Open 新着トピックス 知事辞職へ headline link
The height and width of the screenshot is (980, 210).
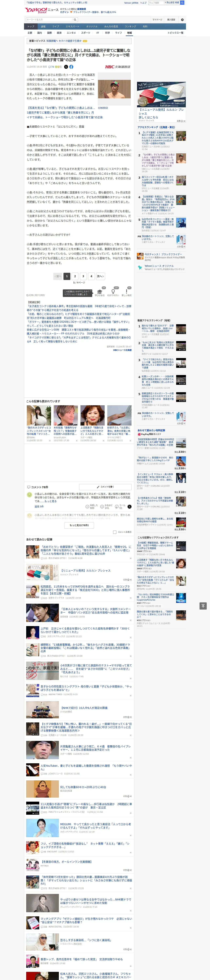tap(64, 41)
